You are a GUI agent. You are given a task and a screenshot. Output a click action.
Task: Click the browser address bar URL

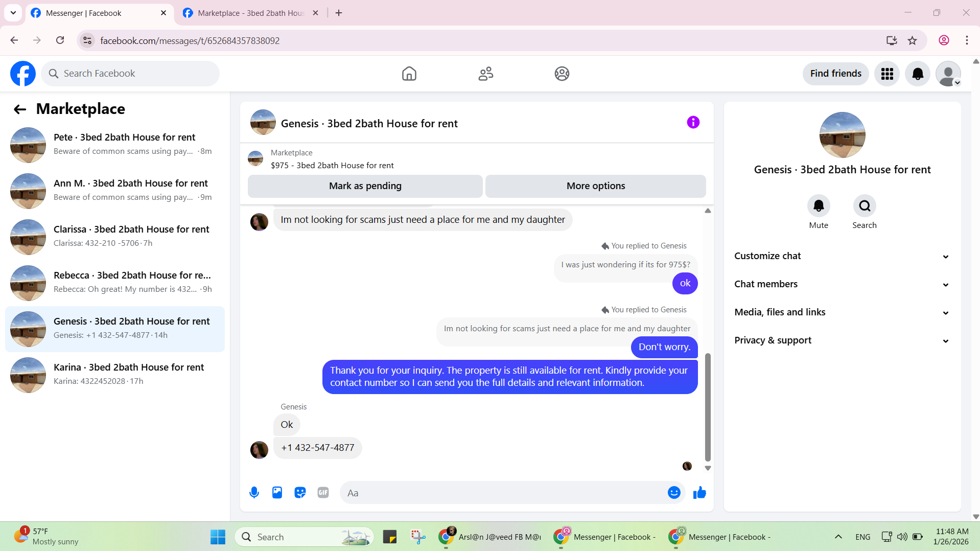coord(190,40)
